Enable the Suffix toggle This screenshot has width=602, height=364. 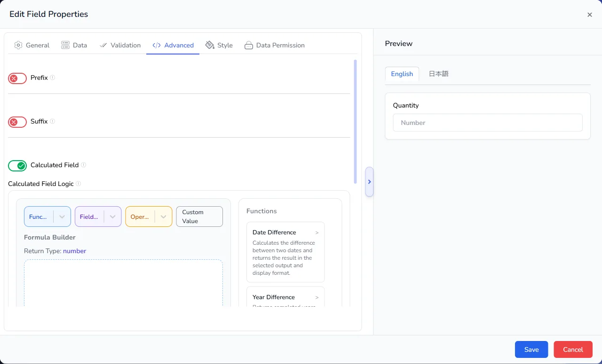point(17,122)
